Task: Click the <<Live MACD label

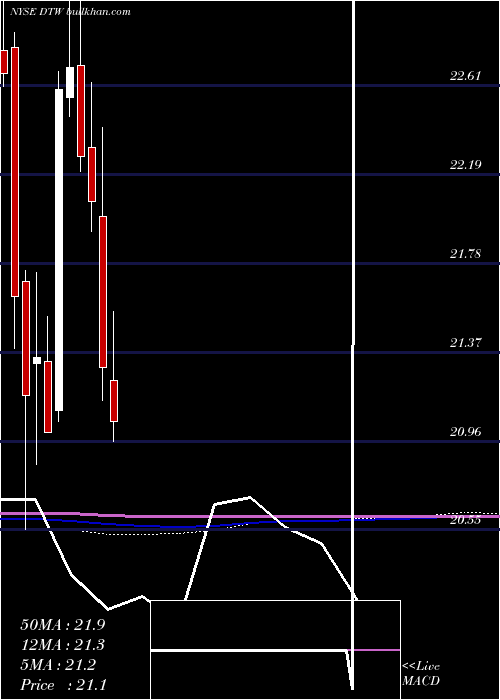Action: click(x=421, y=674)
